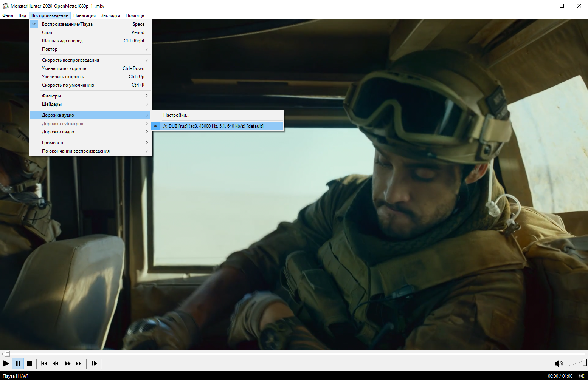588x380 pixels.
Task: Open the Файл menu
Action: point(8,15)
